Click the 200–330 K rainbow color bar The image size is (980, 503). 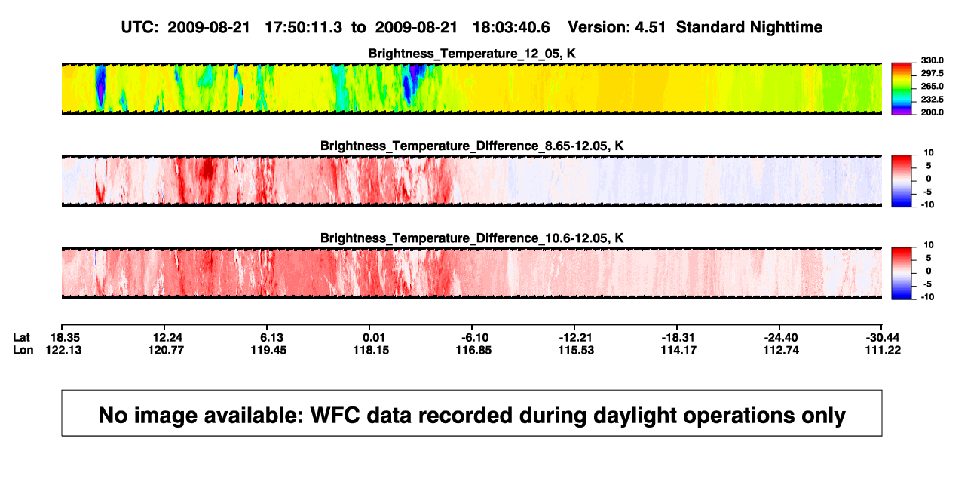902,88
